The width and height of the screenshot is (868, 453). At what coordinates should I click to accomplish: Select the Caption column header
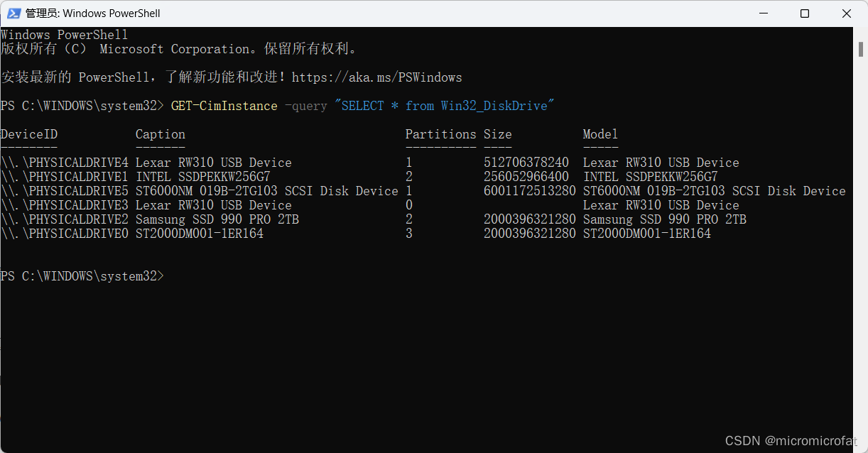(x=159, y=134)
